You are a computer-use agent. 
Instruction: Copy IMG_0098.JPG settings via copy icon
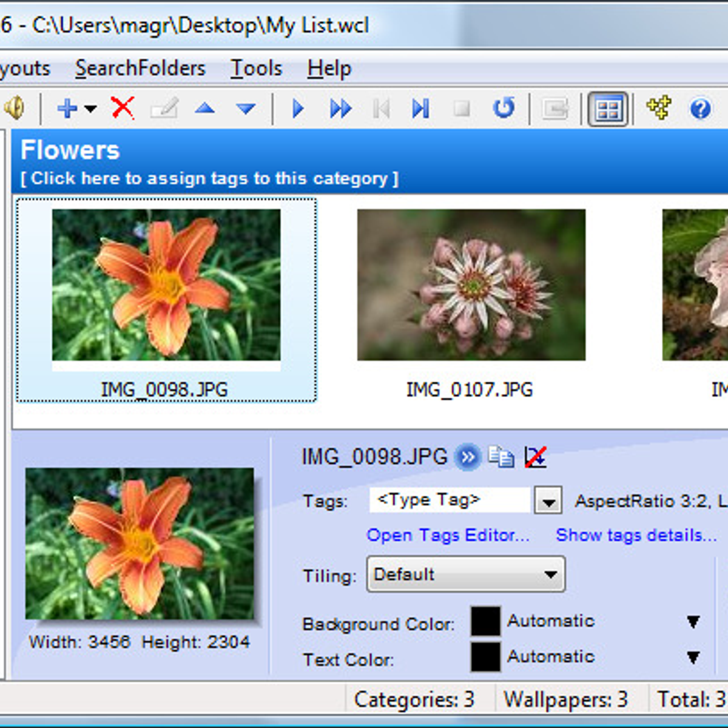[501, 457]
